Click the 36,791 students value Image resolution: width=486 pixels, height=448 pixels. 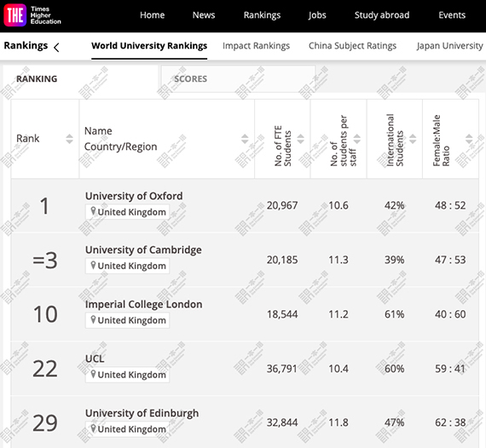point(281,369)
